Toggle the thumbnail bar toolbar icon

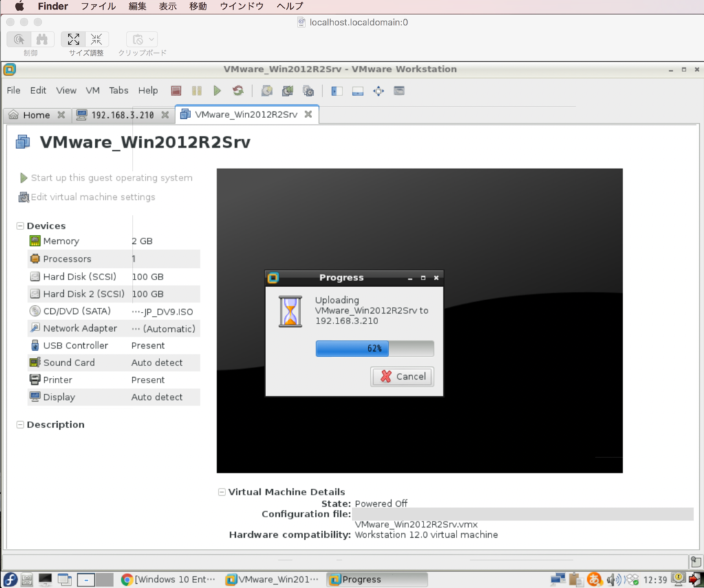[x=357, y=91]
